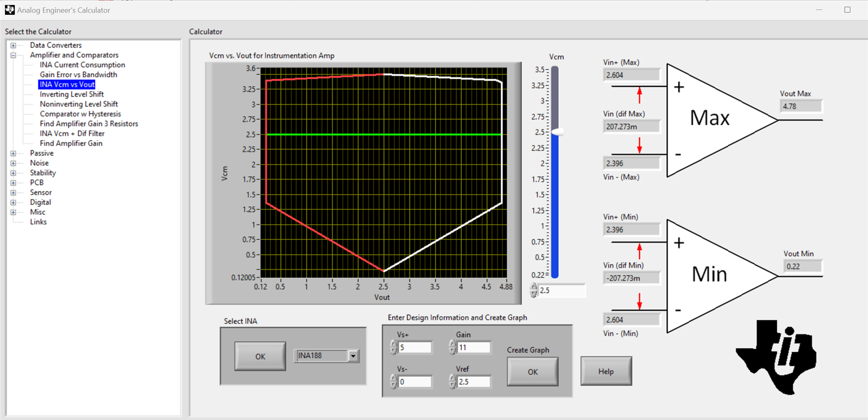Click the Vin+ (Max) value 2.604

point(631,75)
